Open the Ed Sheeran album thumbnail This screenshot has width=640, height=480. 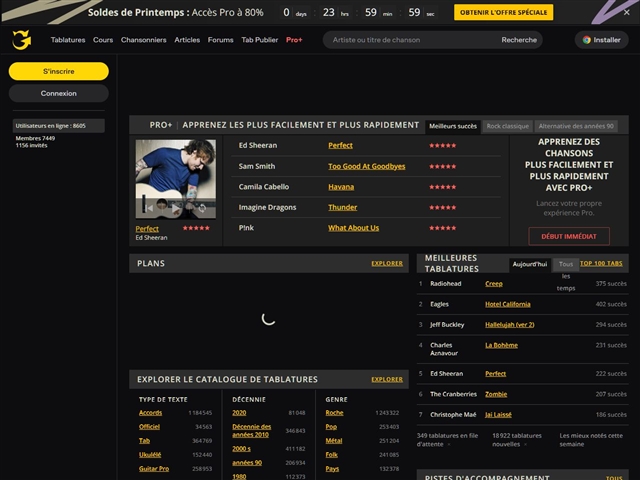[176, 179]
